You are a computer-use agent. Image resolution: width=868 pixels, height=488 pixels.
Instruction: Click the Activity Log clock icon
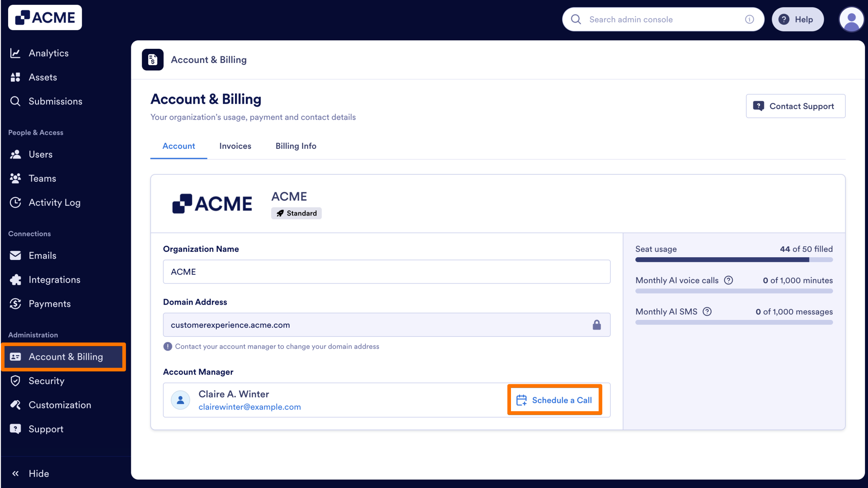(15, 203)
